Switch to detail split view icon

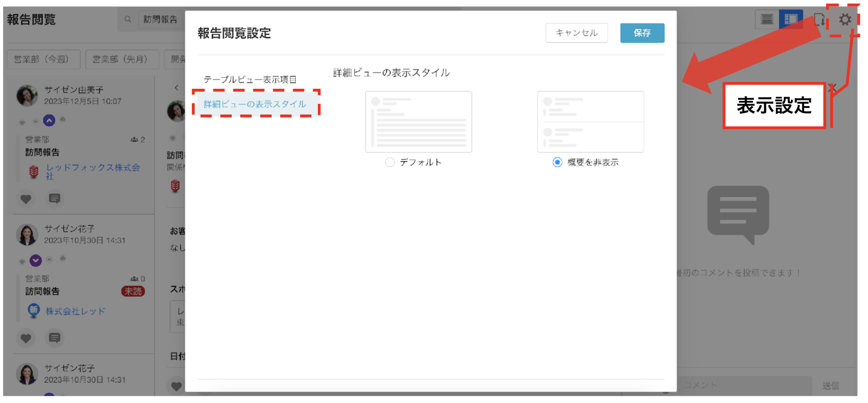(791, 20)
